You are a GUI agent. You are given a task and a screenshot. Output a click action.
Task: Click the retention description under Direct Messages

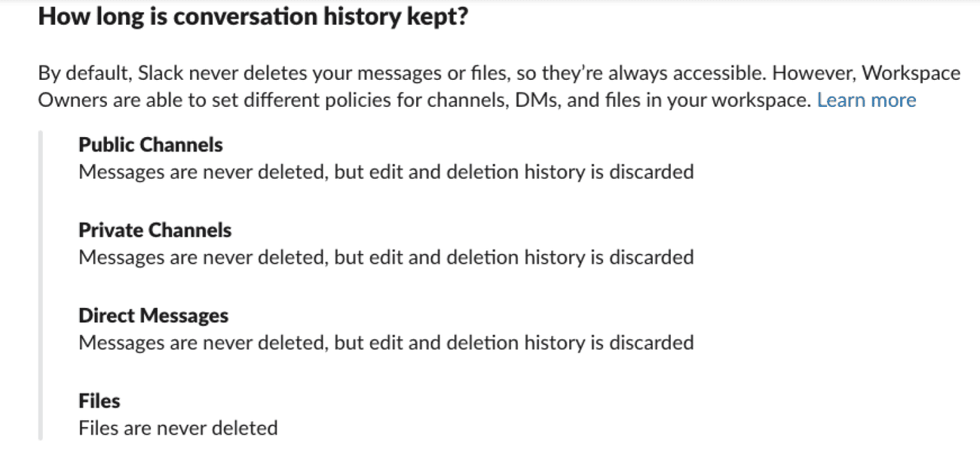click(x=386, y=343)
